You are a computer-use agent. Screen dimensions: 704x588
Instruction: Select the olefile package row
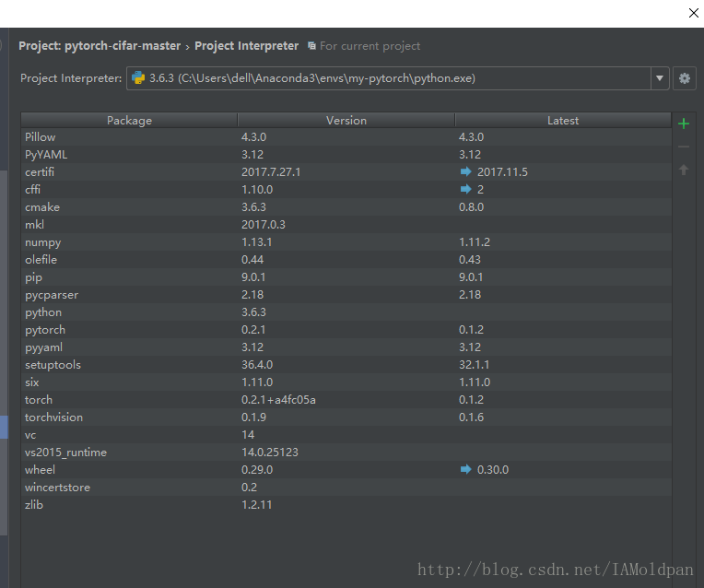[346, 260]
